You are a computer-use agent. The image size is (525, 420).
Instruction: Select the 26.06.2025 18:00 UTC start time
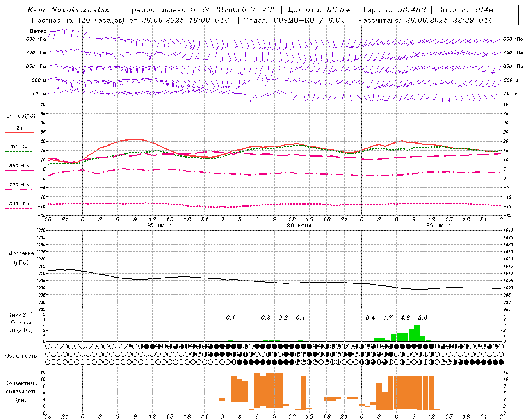click(185, 20)
